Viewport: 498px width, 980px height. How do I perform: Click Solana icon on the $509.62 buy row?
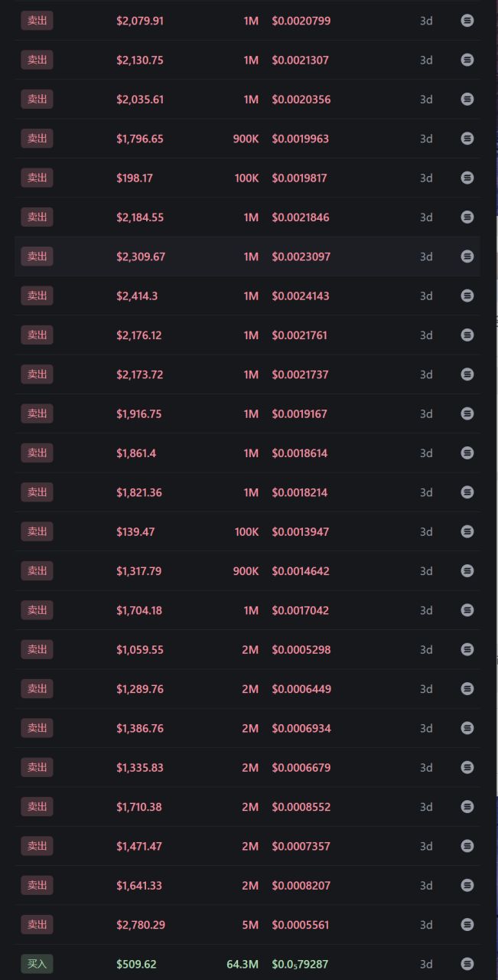[467, 964]
